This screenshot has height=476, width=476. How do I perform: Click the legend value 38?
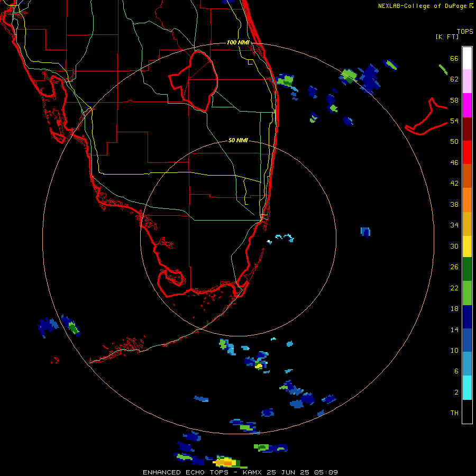pyautogui.click(x=454, y=204)
